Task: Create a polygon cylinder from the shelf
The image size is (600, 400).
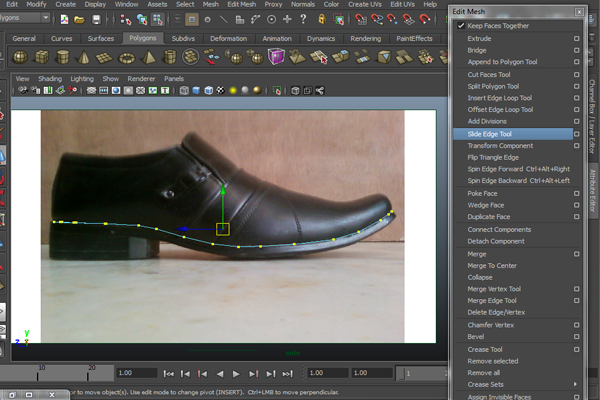Action: click(x=62, y=57)
